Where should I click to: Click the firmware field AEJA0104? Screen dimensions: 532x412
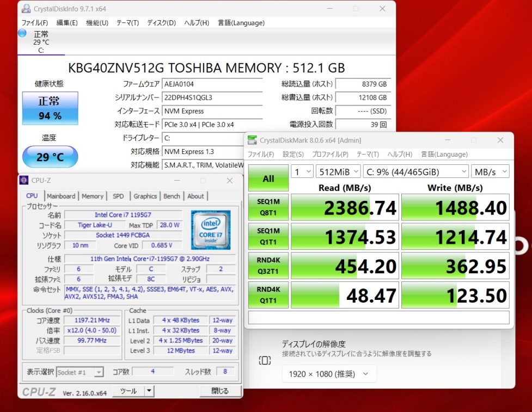pos(212,84)
